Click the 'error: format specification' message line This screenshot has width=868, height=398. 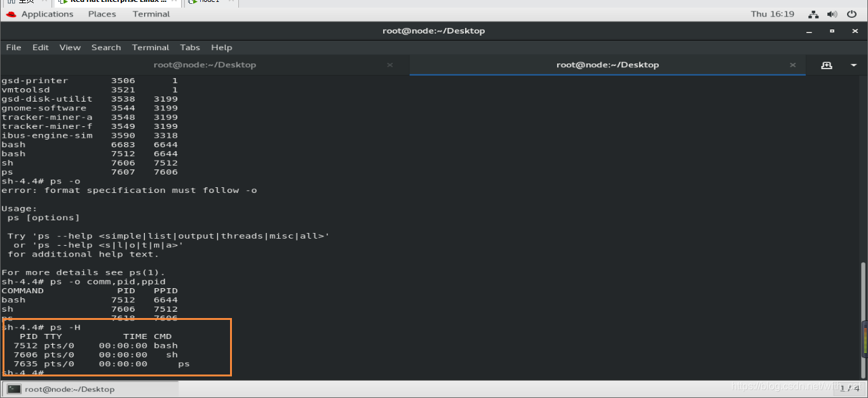129,190
